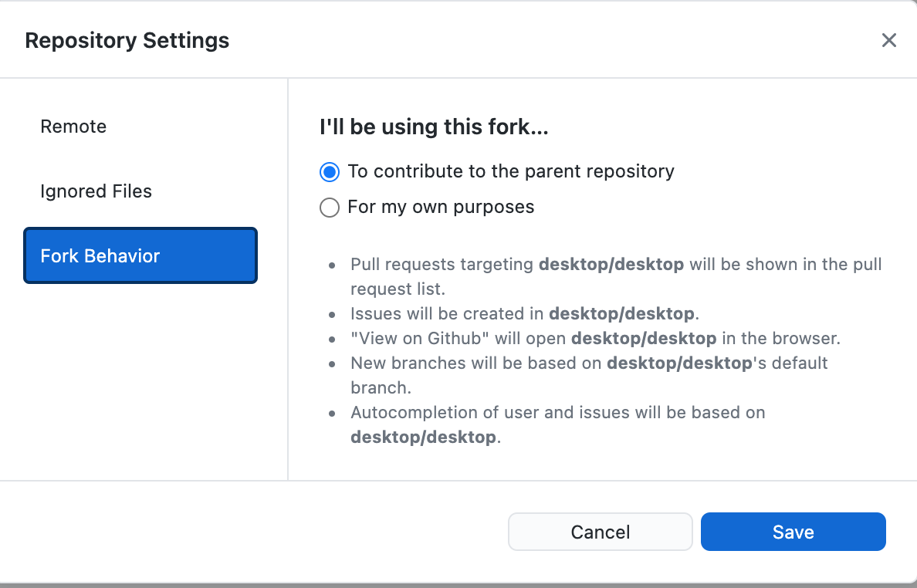
Task: Choose 'For my own purposes' option
Action: [x=442, y=207]
